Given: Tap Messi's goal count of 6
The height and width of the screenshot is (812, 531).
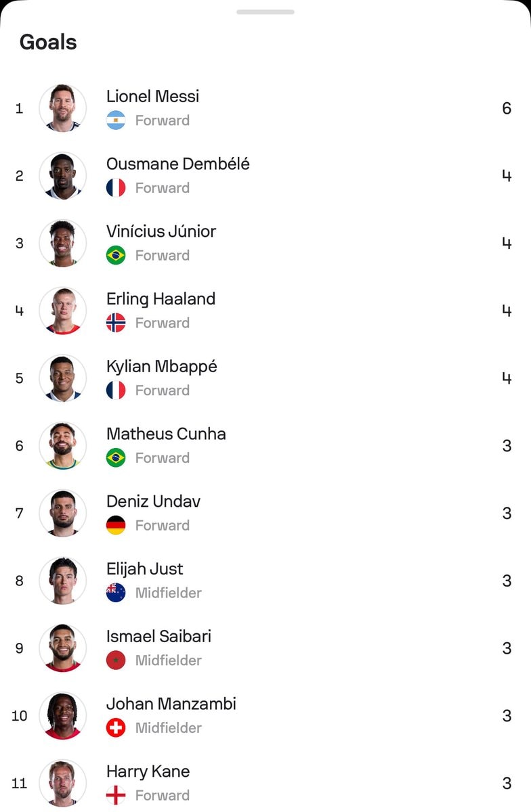Looking at the screenshot, I should 507,108.
